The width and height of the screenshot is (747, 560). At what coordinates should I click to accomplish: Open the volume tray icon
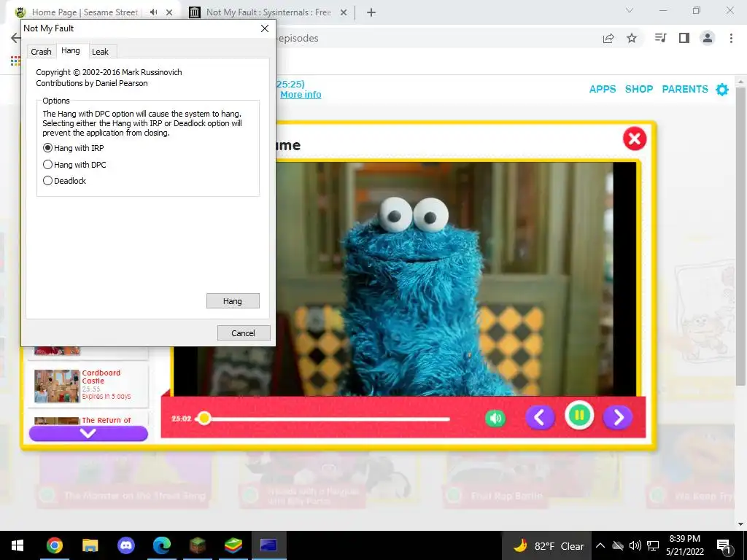pos(635,545)
